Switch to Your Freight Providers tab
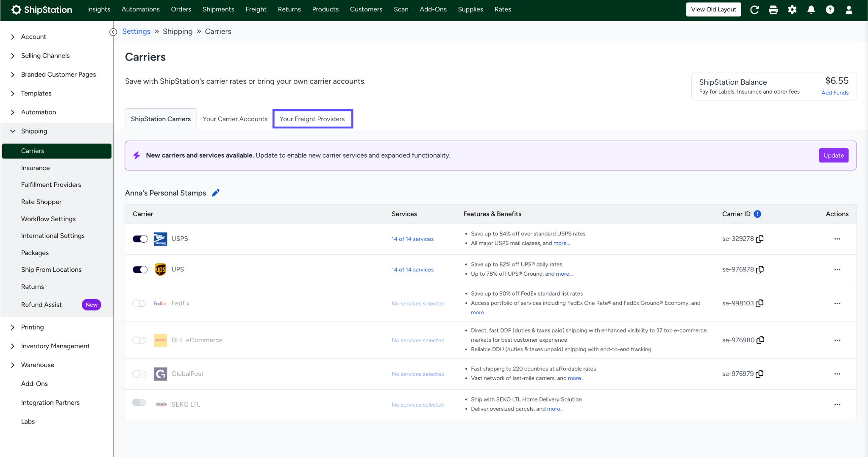Image resolution: width=868 pixels, height=457 pixels. point(312,119)
